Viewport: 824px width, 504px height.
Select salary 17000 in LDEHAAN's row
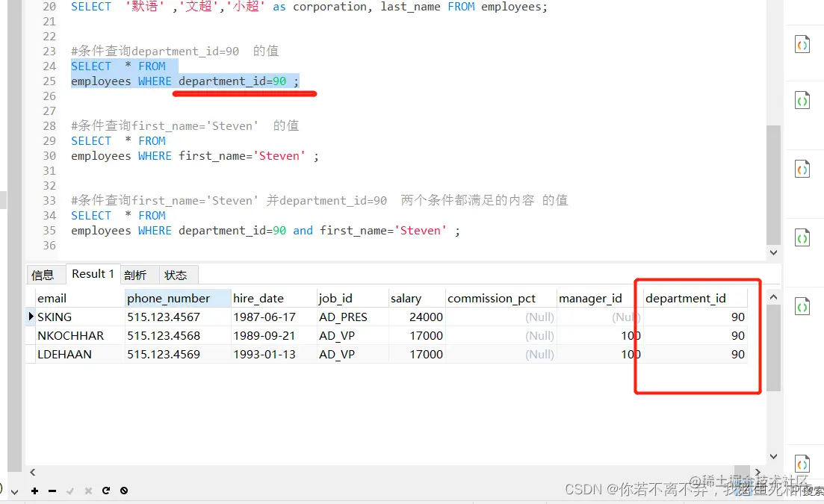pos(416,355)
